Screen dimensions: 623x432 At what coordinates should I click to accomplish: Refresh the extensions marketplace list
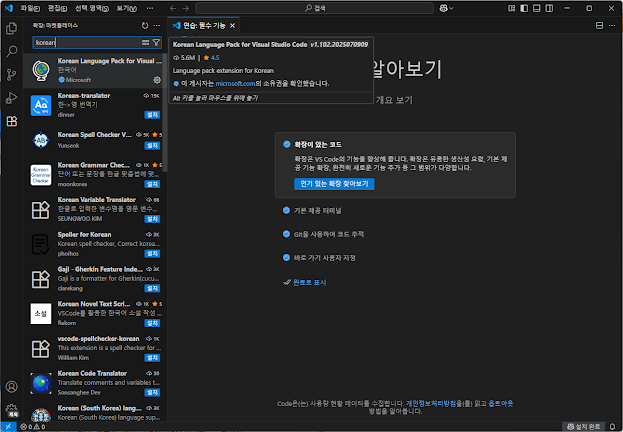coord(145,25)
